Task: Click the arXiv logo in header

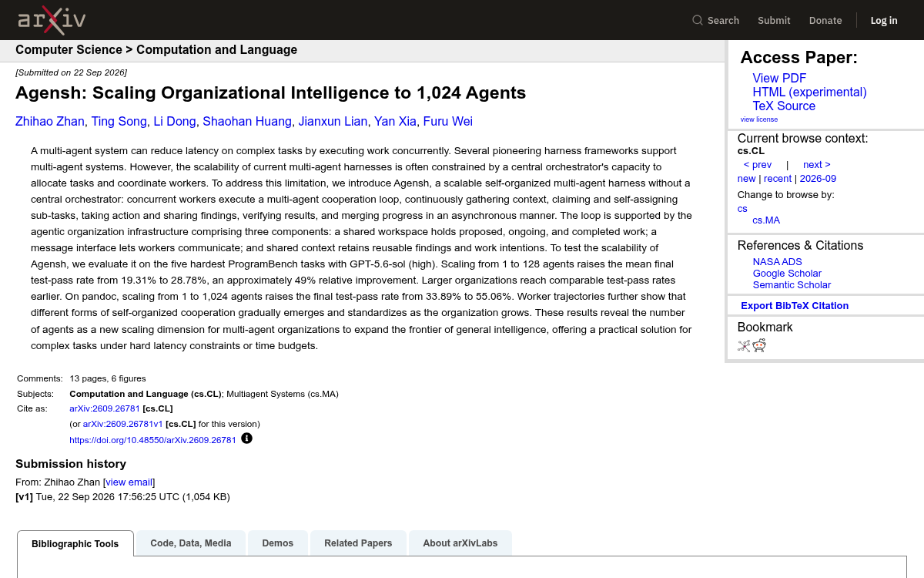Action: [x=52, y=20]
